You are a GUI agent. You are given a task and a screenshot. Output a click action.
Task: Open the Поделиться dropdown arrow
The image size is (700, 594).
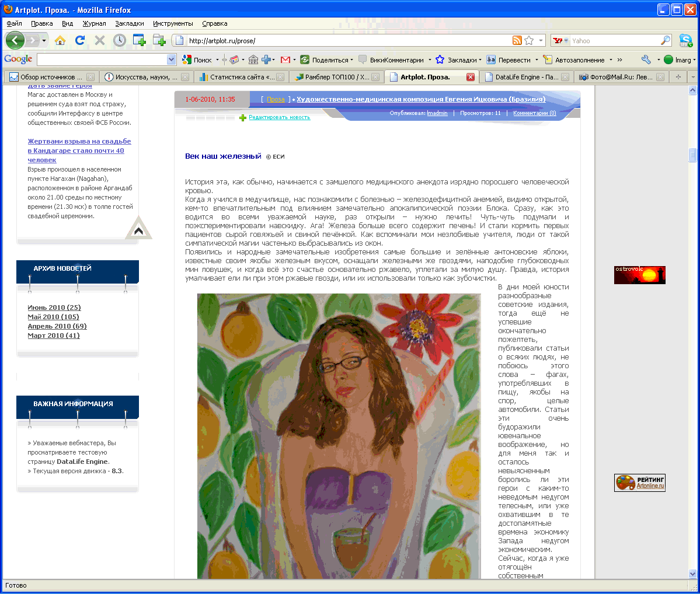tap(352, 60)
